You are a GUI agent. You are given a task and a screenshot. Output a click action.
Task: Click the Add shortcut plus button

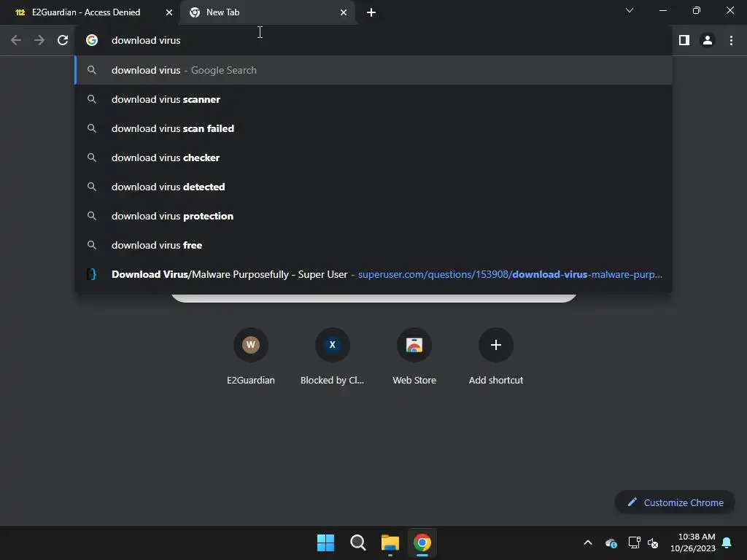[x=496, y=345]
